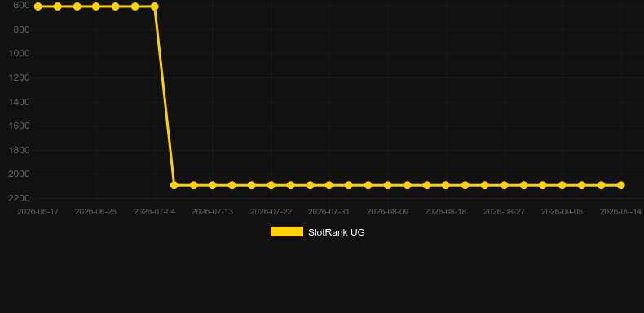Click the 2026-08-18 x-axis date label
644x313 pixels.
(446, 212)
